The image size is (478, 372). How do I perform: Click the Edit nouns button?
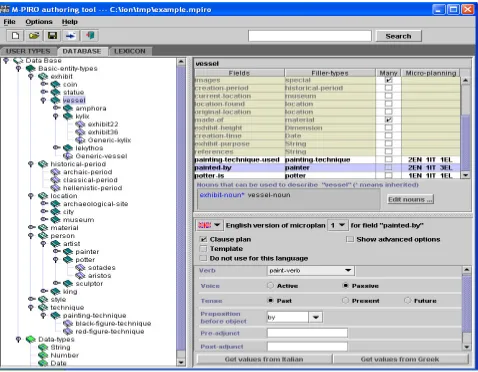point(410,199)
